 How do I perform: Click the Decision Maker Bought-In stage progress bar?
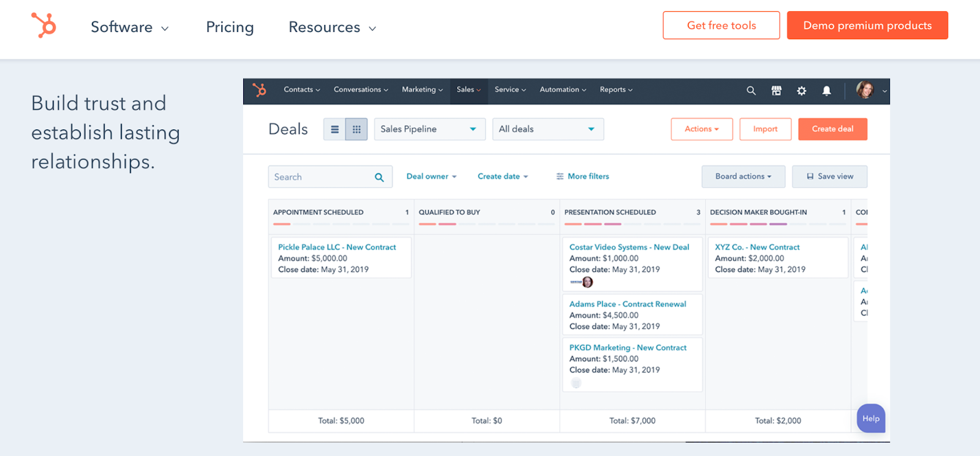tap(778, 224)
